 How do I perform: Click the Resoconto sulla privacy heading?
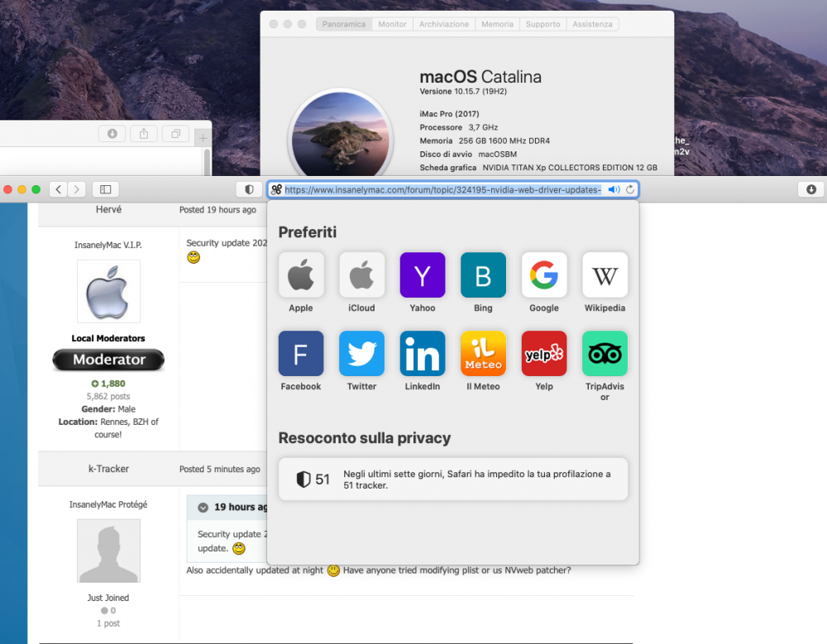click(x=365, y=438)
